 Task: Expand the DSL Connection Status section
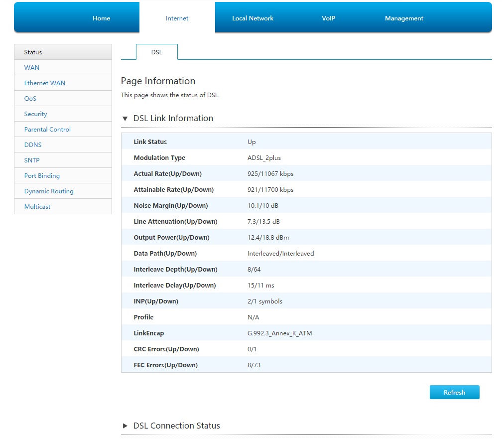(x=126, y=426)
